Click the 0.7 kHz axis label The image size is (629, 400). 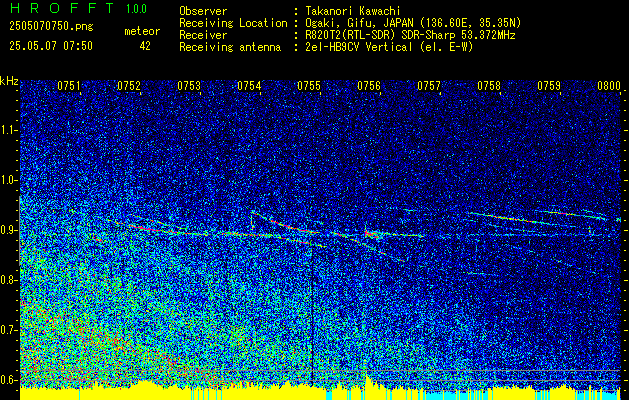tap(8, 330)
